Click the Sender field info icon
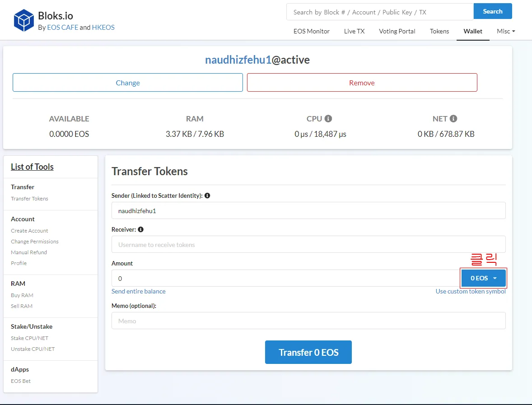The width and height of the screenshot is (532, 405). point(207,196)
